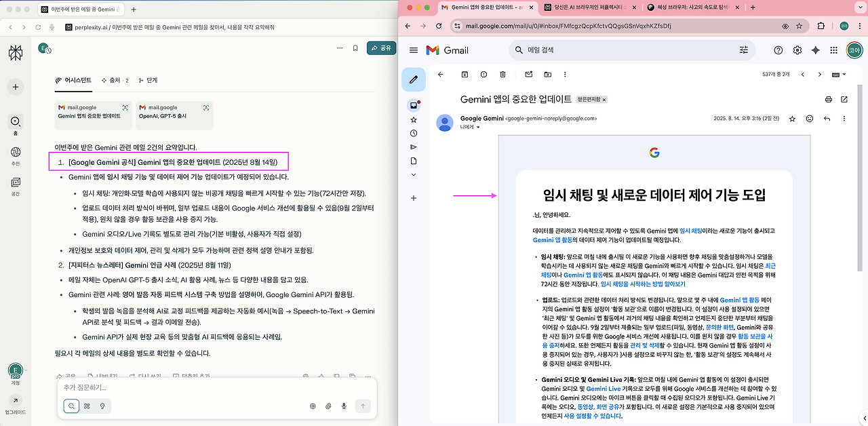Open the three-dot menu beside Perplexity bookmark icon

pos(339,48)
